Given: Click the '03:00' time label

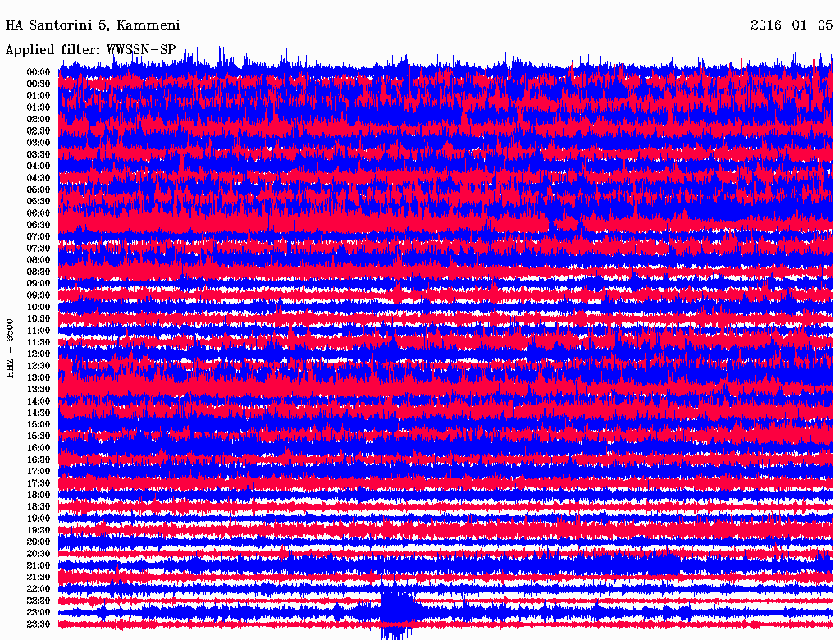Looking at the screenshot, I should coord(39,143).
